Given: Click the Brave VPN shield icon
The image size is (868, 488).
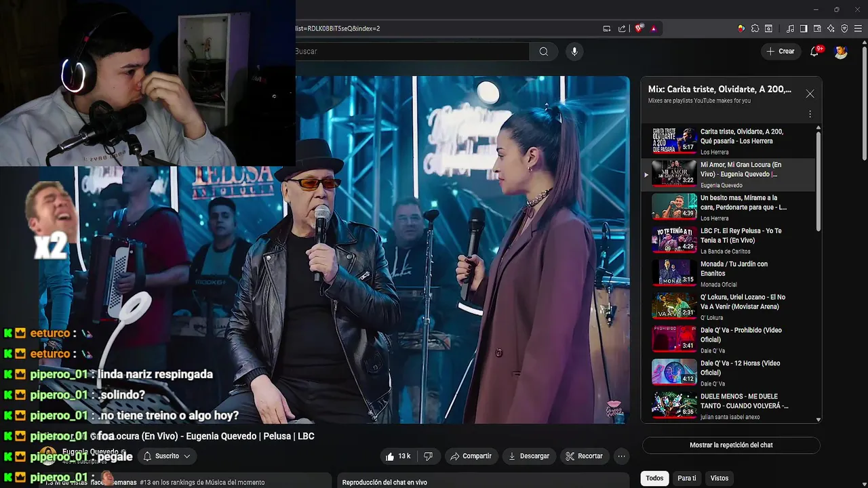Looking at the screenshot, I should pos(844,28).
